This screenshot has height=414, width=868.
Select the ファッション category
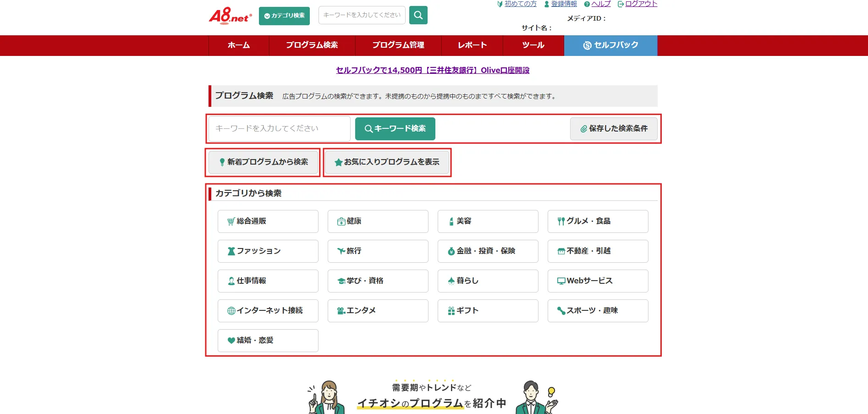268,251
